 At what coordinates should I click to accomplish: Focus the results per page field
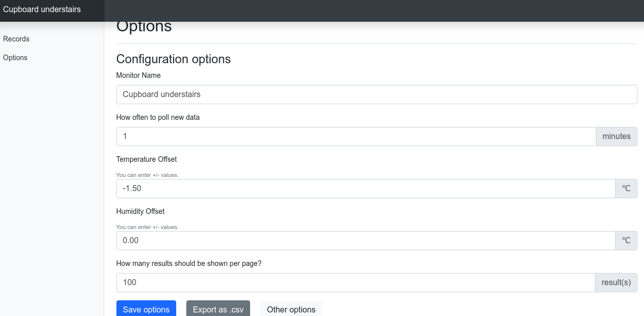point(355,283)
